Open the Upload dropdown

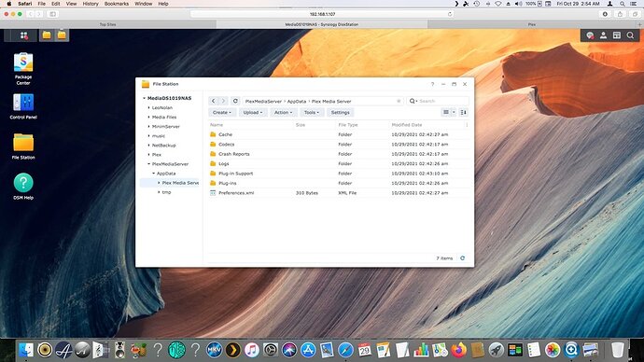tap(253, 113)
